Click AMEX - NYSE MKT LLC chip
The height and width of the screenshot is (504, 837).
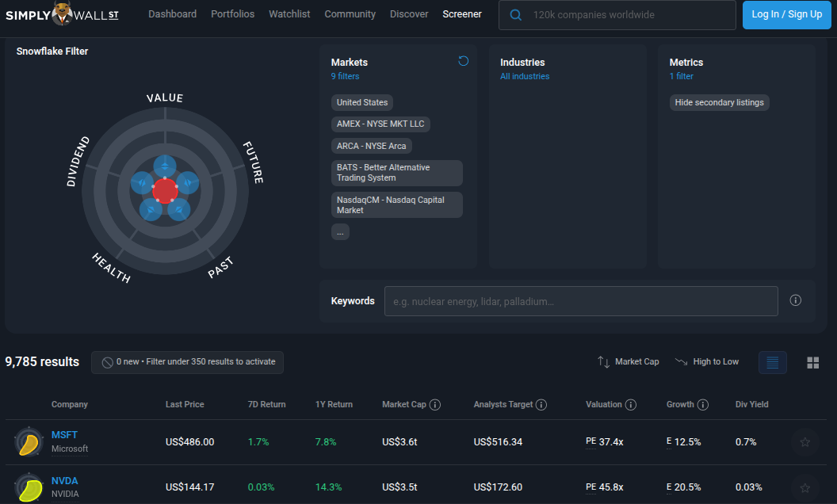380,124
